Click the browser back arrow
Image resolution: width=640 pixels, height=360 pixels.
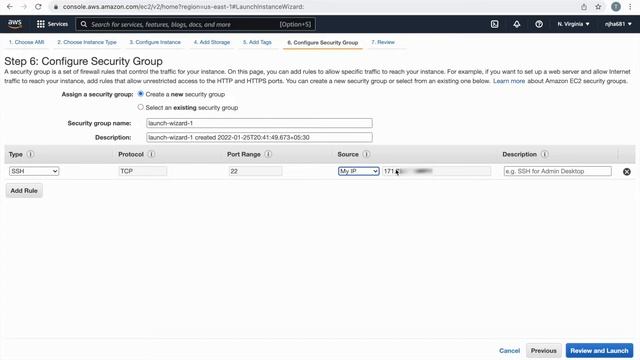[10, 7]
